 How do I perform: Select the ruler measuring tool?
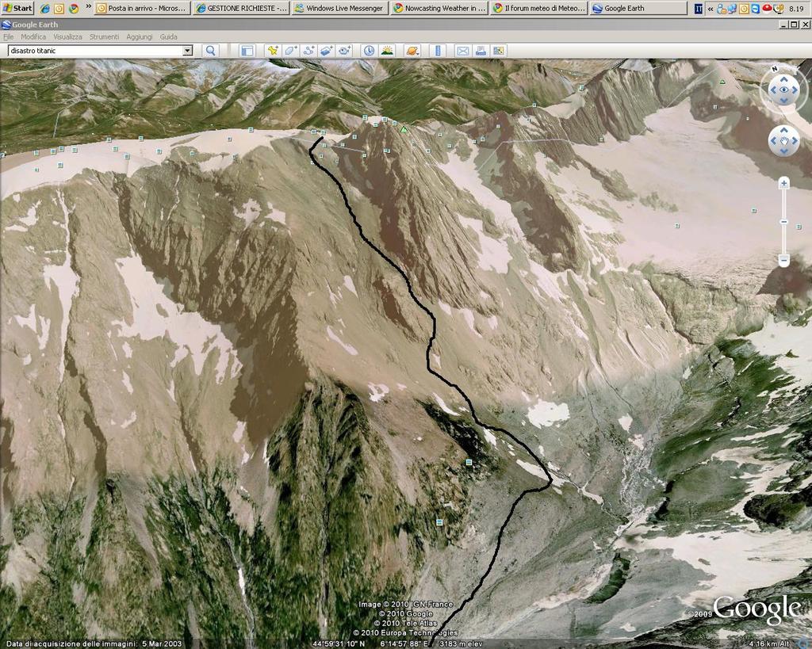coord(438,51)
